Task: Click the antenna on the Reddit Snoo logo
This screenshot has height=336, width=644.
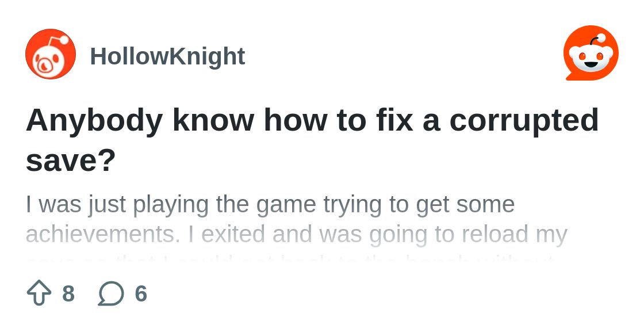Action: pos(597,40)
